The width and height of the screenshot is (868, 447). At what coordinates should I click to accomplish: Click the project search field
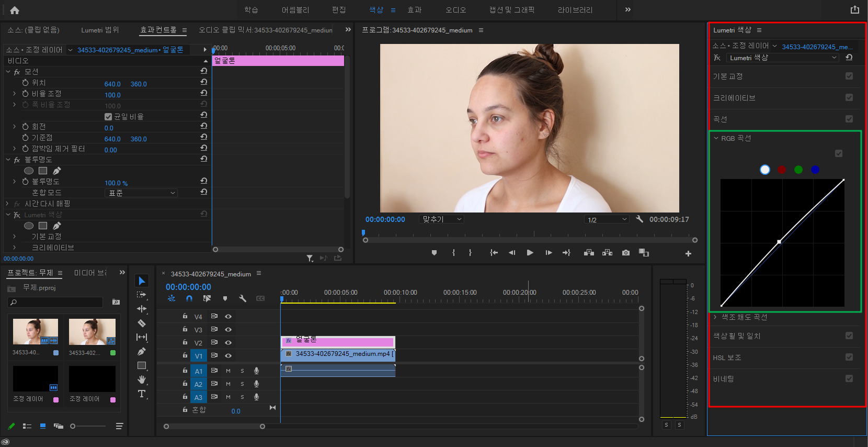coord(55,302)
